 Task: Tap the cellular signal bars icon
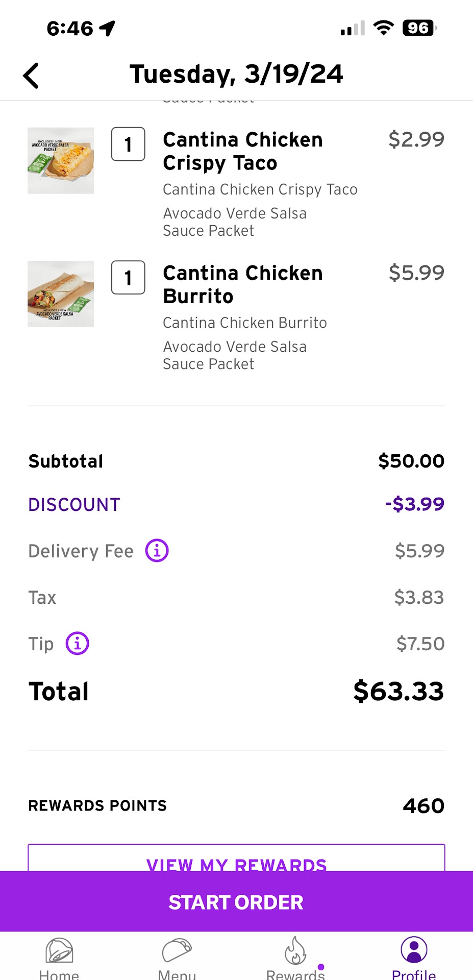(353, 29)
